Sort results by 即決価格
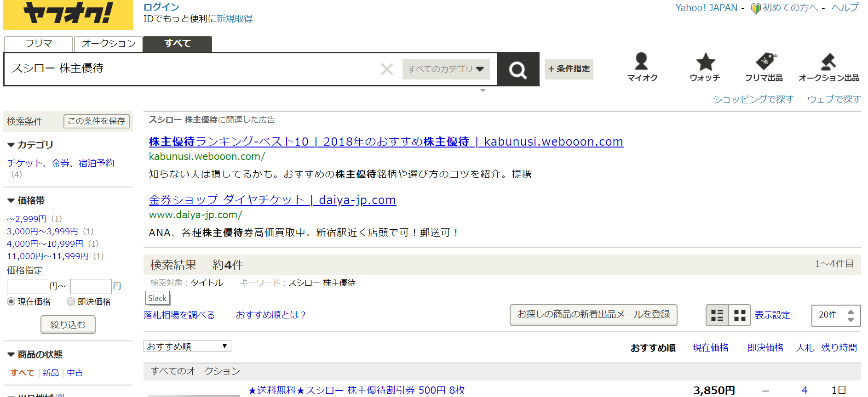Image resolution: width=868 pixels, height=397 pixels. pos(765,347)
